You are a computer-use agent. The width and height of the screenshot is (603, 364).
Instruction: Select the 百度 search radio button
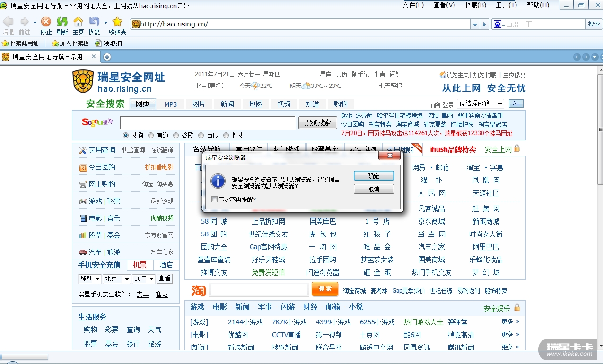[x=201, y=135]
